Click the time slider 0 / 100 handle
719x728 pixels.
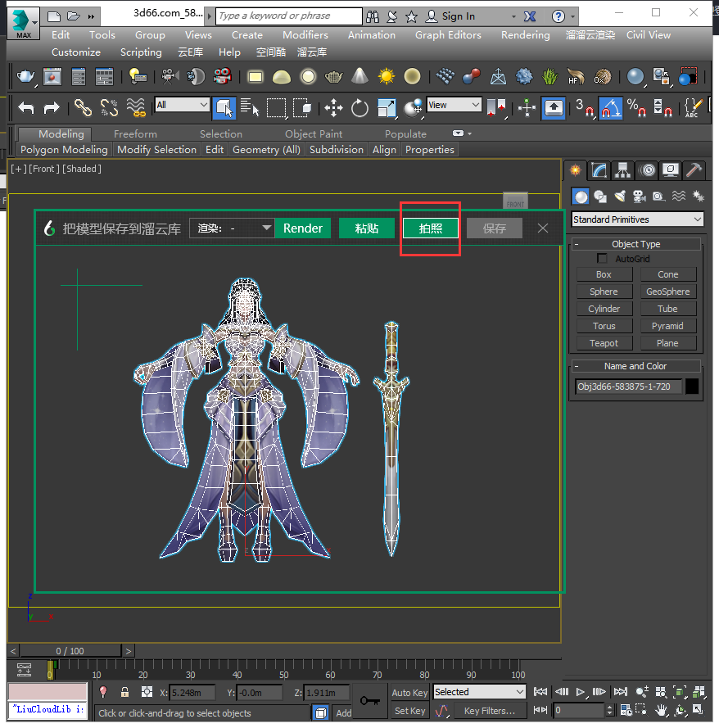[x=70, y=651]
